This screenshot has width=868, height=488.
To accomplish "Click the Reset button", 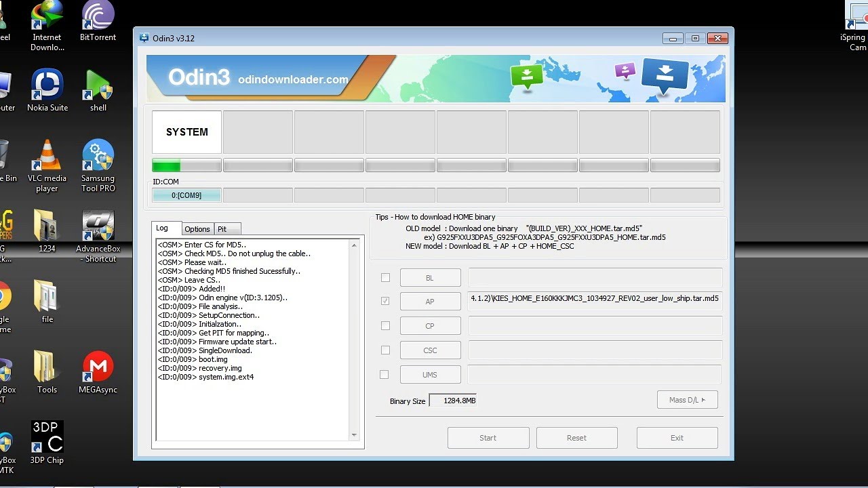I will click(576, 438).
